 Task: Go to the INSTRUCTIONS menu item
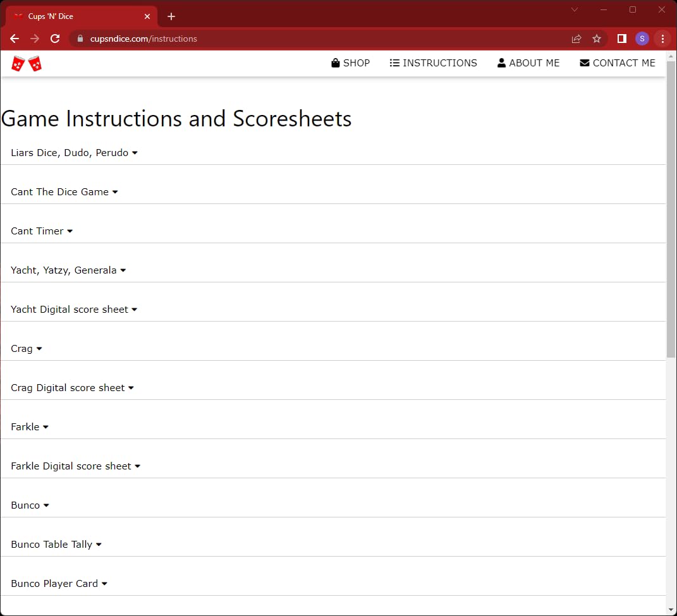[434, 63]
